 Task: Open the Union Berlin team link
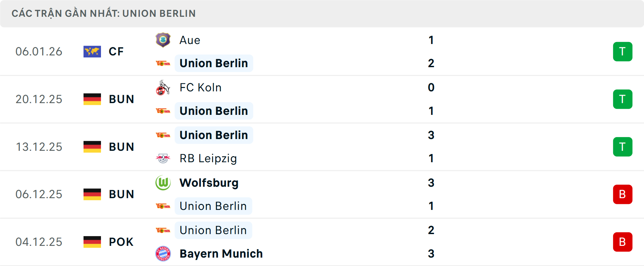(x=214, y=63)
